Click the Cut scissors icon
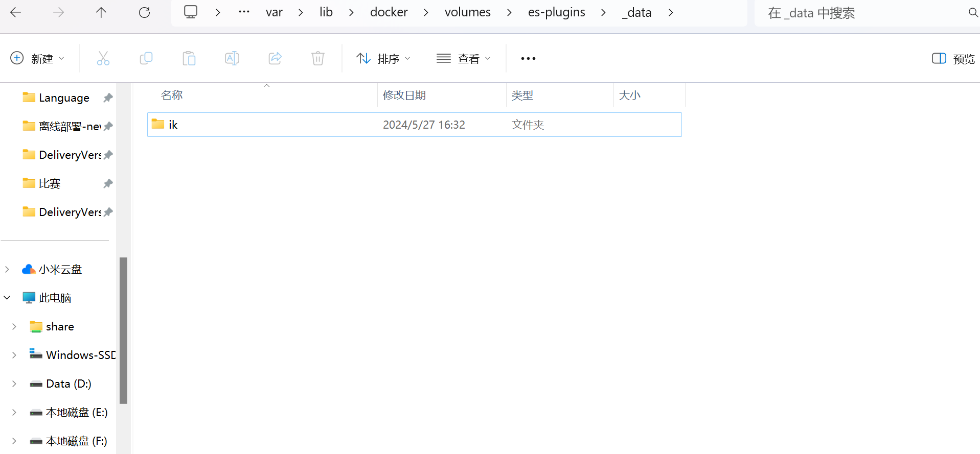Image resolution: width=980 pixels, height=454 pixels. click(103, 59)
